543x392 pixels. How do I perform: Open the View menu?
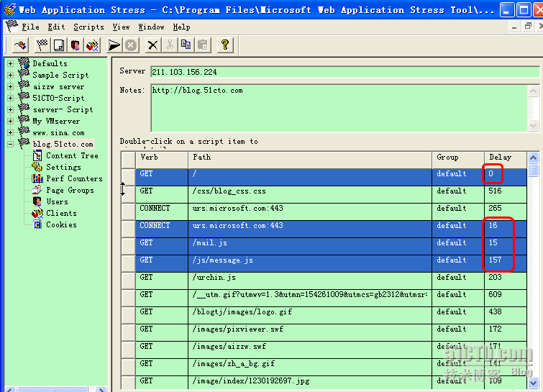(122, 27)
